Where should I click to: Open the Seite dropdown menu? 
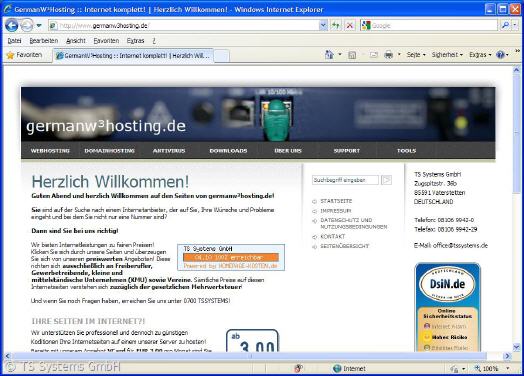416,55
